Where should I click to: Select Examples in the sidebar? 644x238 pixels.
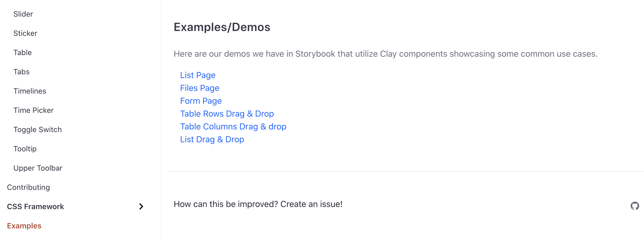(x=24, y=226)
